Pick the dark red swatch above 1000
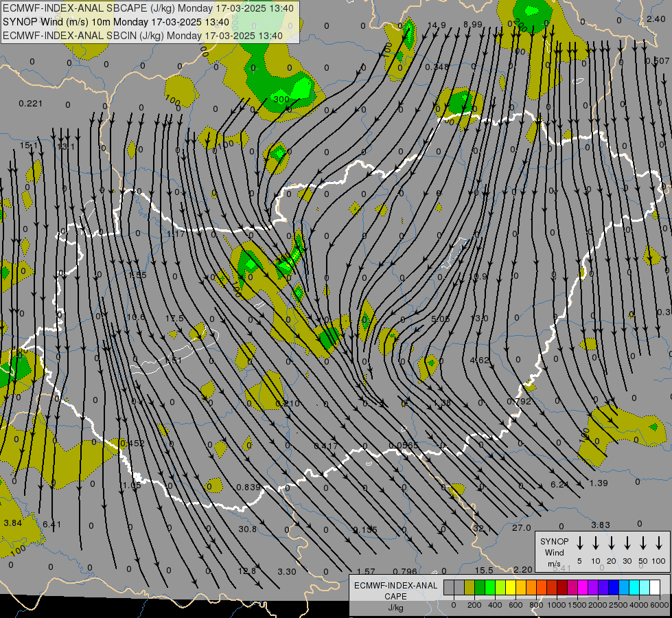672x618 pixels. (x=562, y=587)
